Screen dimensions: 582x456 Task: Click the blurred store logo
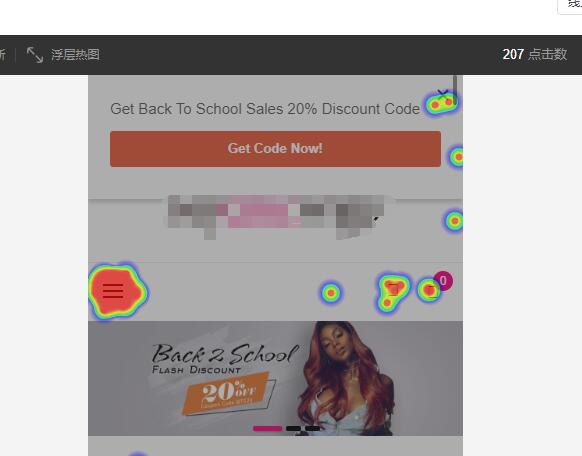pyautogui.click(x=274, y=217)
